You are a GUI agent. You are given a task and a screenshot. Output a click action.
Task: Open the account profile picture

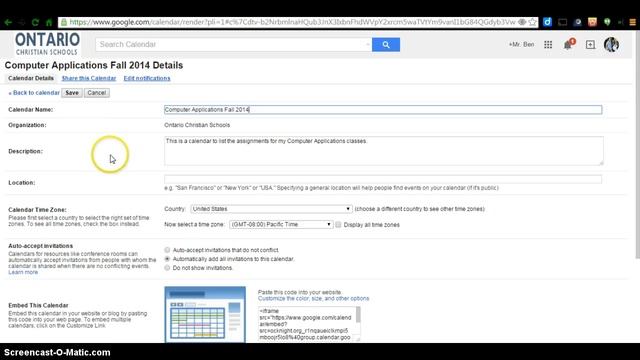pos(611,44)
